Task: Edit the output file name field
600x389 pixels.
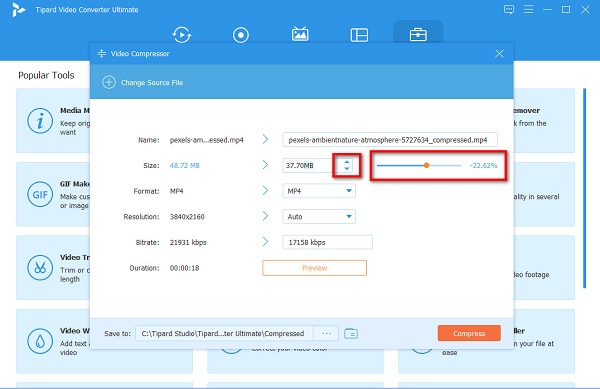Action: [x=390, y=140]
